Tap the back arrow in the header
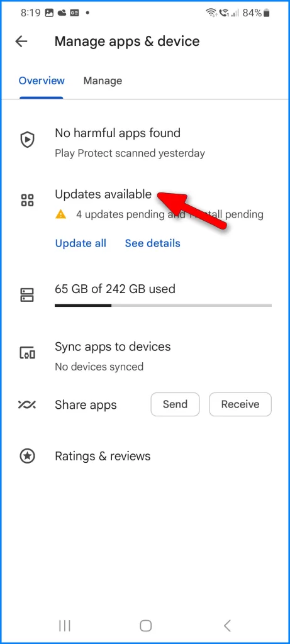Screen dimensions: 290x644 point(21,41)
